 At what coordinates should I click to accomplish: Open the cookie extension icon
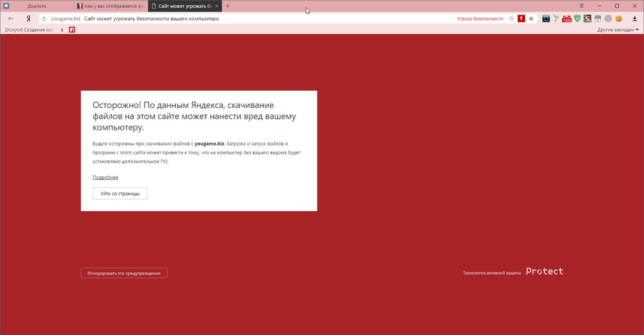click(619, 19)
